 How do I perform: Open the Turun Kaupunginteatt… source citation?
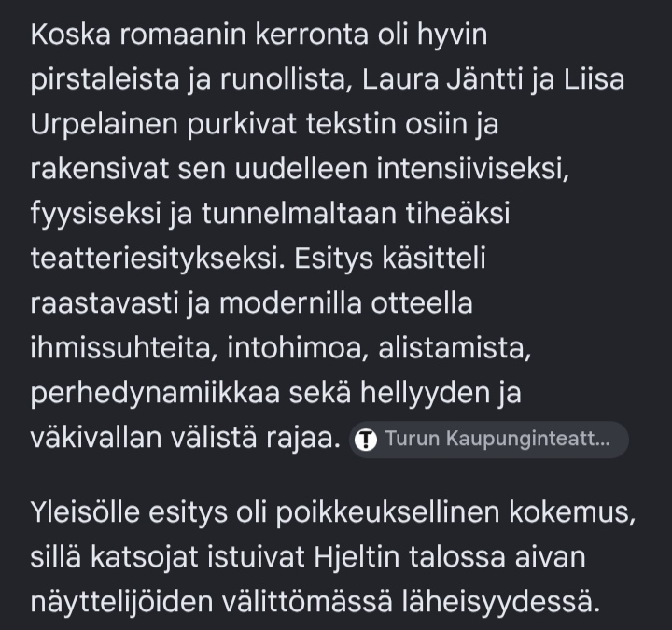[488, 440]
